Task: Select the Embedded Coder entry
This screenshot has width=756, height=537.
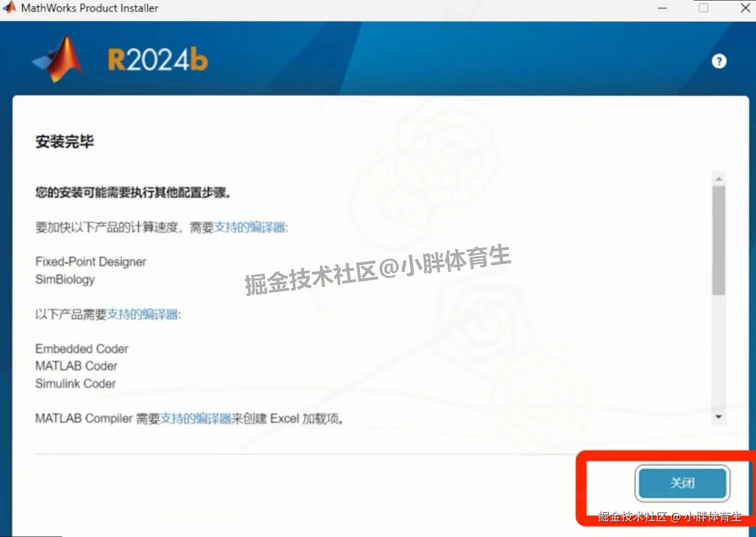Action: click(x=82, y=348)
